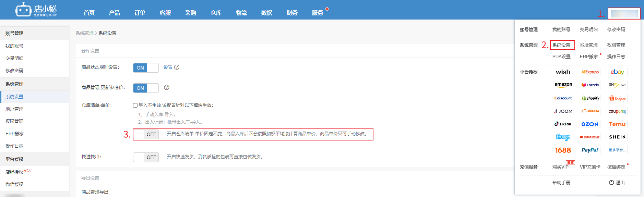Toggle the 仓库清单-单价 fixed price OFF switch

[x=146, y=134]
